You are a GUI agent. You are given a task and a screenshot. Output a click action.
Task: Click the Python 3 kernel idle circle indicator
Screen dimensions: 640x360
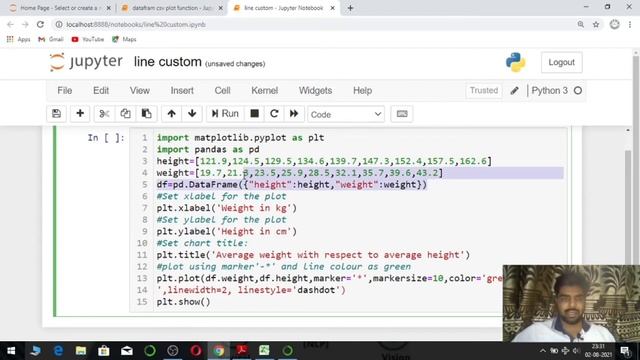coord(578,91)
